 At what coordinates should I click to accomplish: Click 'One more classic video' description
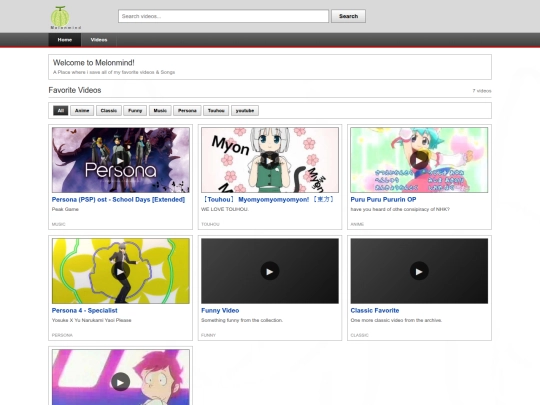[396, 320]
